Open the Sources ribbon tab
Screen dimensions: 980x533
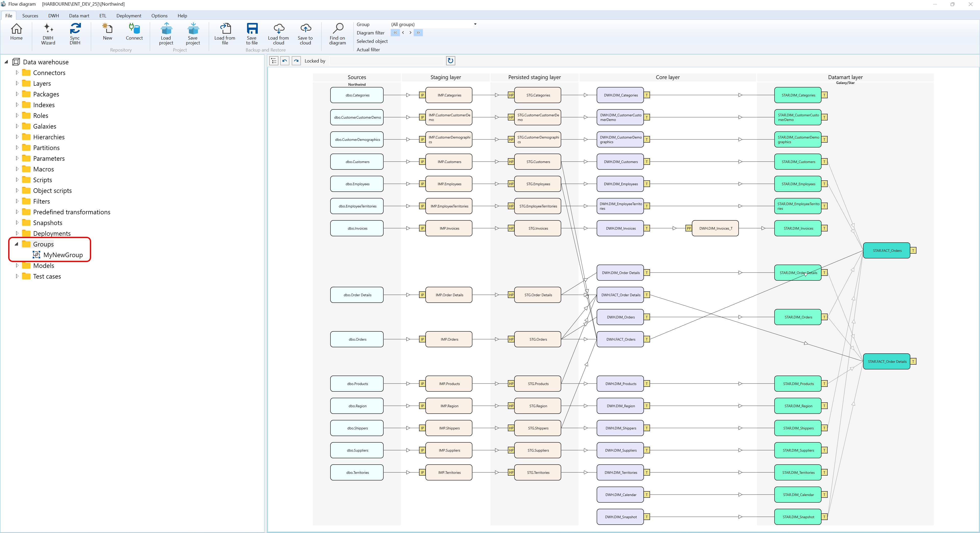(x=30, y=16)
